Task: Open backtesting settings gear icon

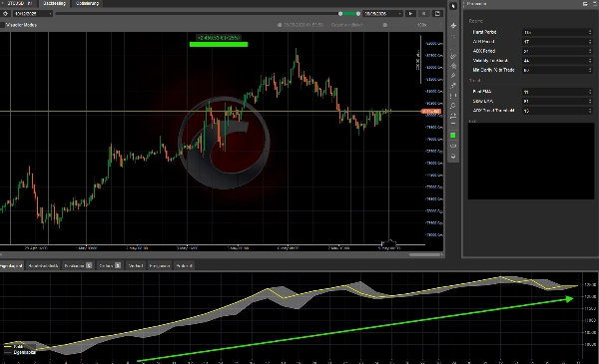Action: 5,13
